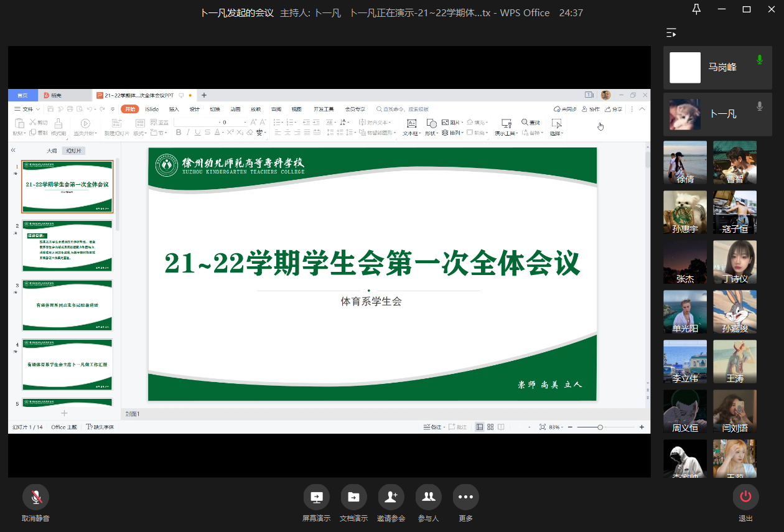The height and width of the screenshot is (532, 784).
Task: Click the 分享 share button
Action: coord(613,109)
